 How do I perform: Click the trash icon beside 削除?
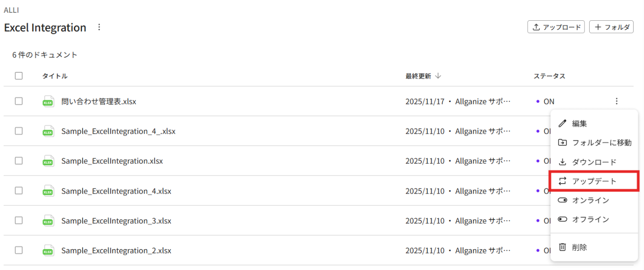562,247
